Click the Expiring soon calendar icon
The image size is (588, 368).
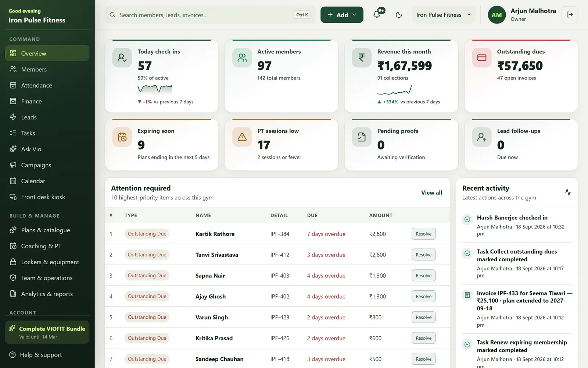click(x=122, y=137)
